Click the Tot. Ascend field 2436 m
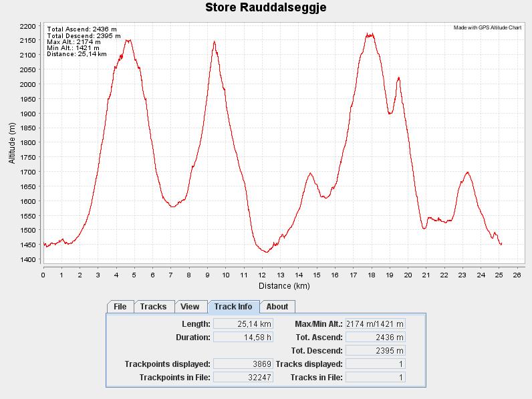Viewport: 532px width, 399px height. click(x=375, y=338)
